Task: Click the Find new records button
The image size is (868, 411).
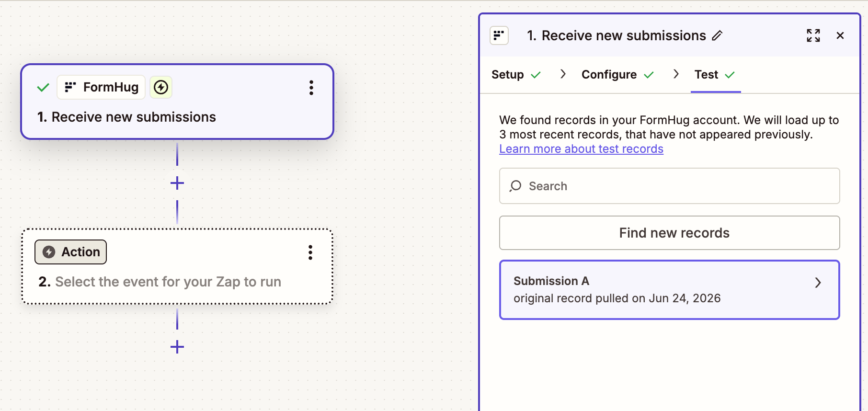Action: (669, 233)
